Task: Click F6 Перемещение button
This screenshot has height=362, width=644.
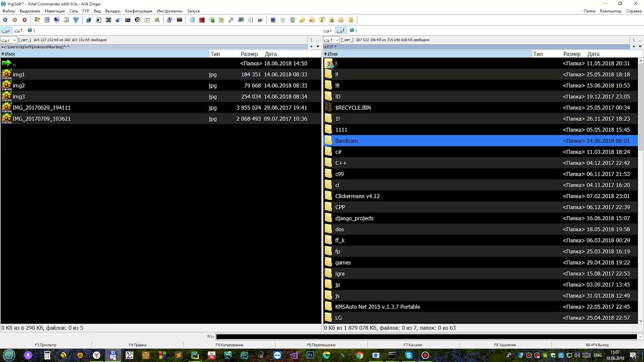Action: [321, 345]
